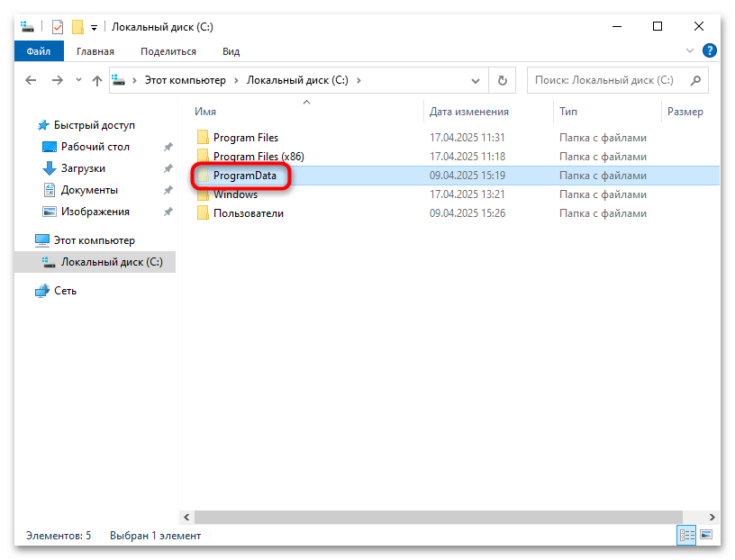Switch to details view in status bar
Image resolution: width=735 pixels, height=560 pixels.
(686, 535)
